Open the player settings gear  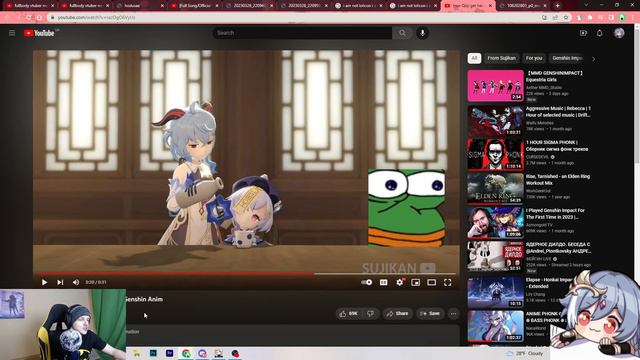click(x=400, y=282)
